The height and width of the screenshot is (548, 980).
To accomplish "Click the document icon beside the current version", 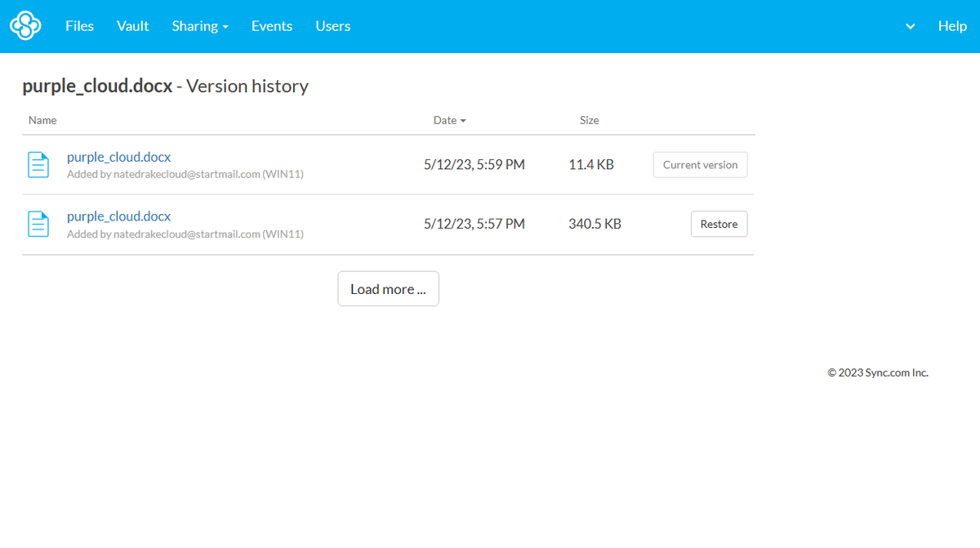I will point(38,164).
